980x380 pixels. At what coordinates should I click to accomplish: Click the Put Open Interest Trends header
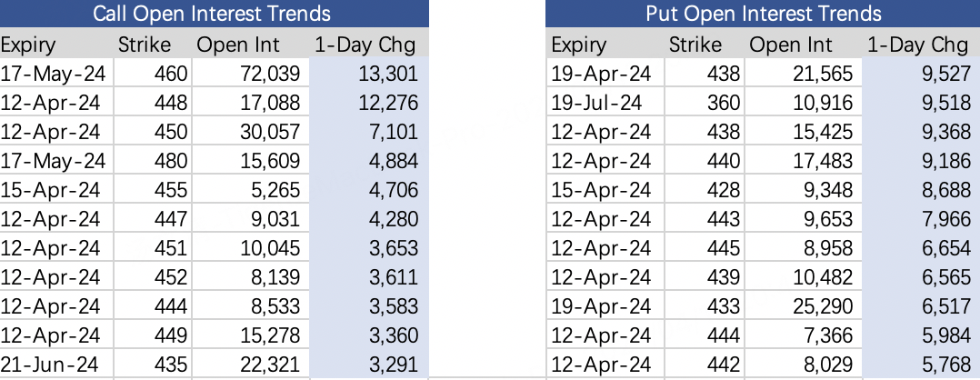(x=764, y=14)
